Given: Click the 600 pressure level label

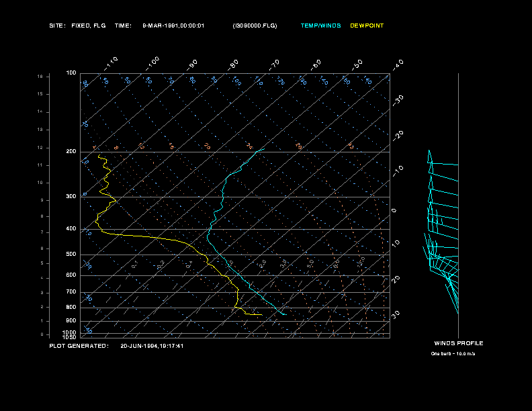Looking at the screenshot, I should [71, 275].
